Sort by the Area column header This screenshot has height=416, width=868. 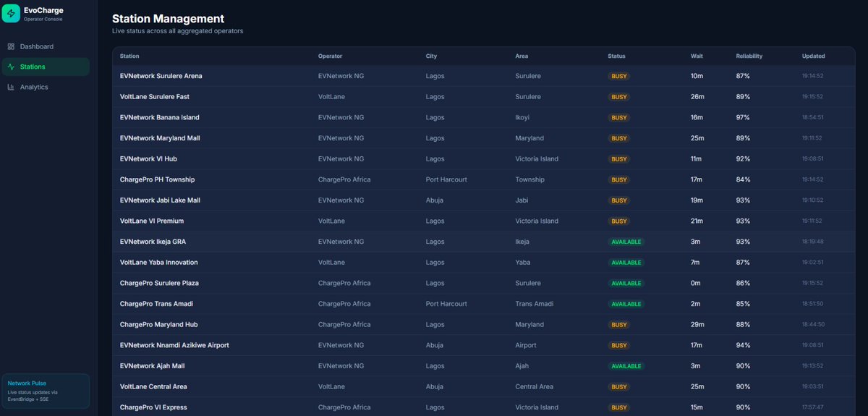click(522, 56)
